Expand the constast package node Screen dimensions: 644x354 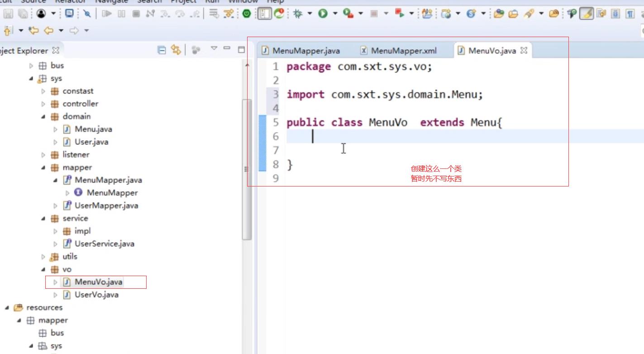(43, 91)
